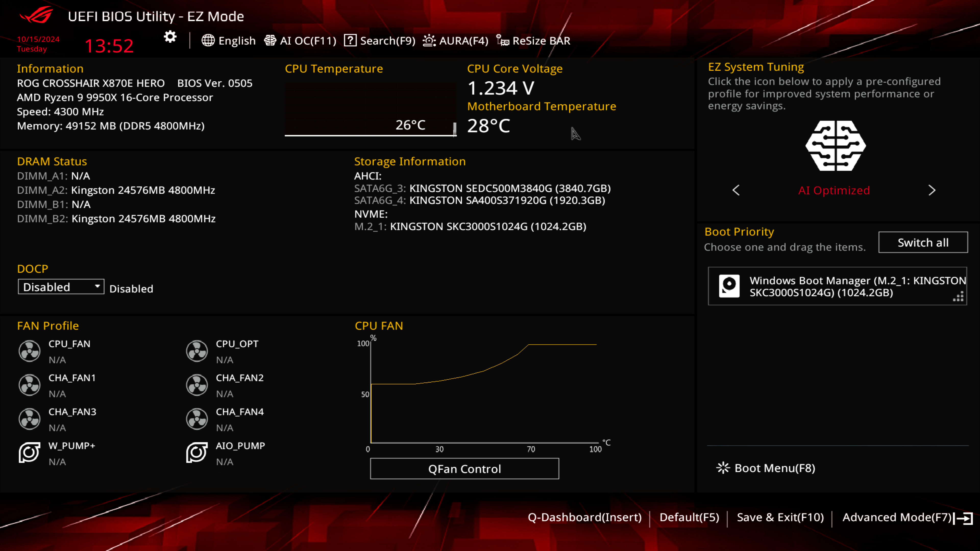Viewport: 980px width, 551px height.
Task: Open Search(F9) in top bar
Action: [x=380, y=41]
